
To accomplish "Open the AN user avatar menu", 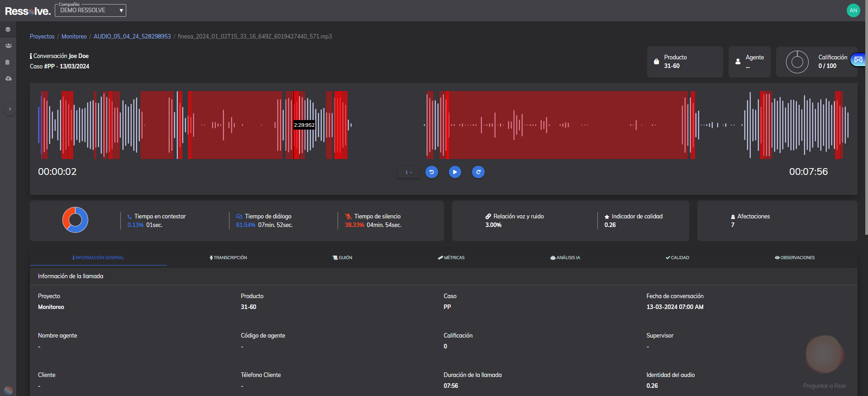I will (853, 10).
